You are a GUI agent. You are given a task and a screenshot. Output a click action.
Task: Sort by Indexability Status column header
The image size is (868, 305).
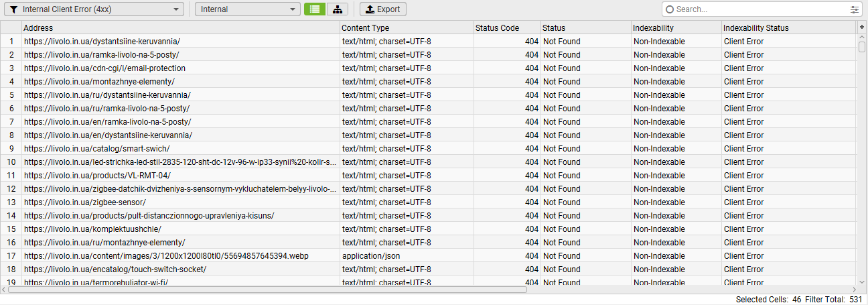(789, 27)
